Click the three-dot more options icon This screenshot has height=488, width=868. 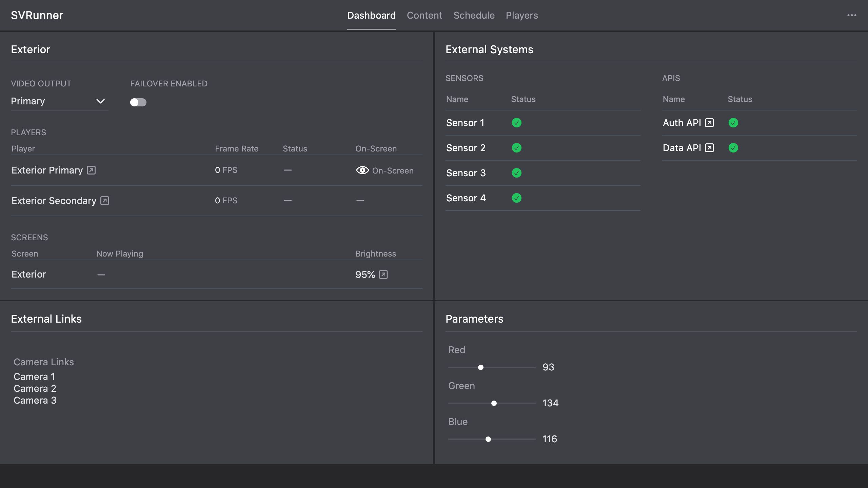click(851, 15)
